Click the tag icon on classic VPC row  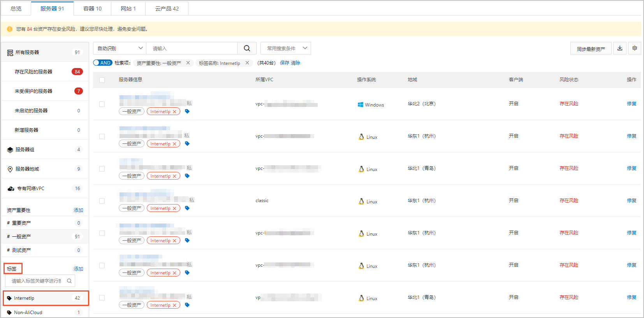pyautogui.click(x=187, y=208)
